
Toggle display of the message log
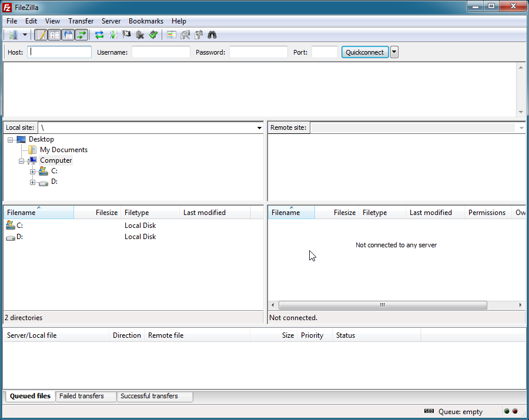tap(41, 35)
